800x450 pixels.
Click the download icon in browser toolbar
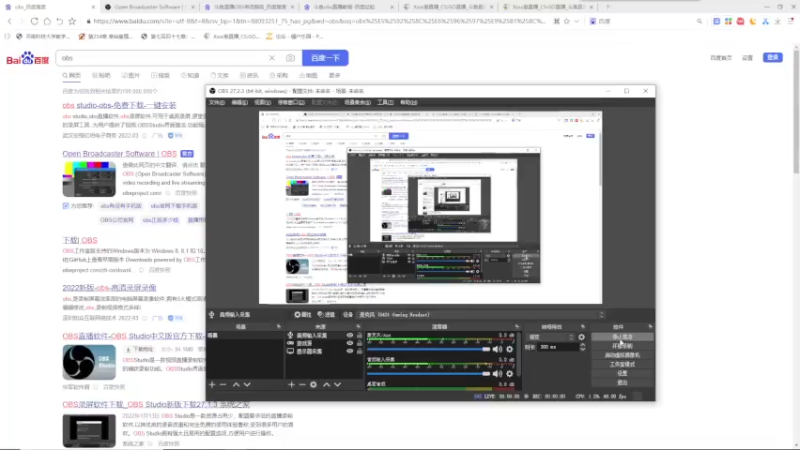778,21
